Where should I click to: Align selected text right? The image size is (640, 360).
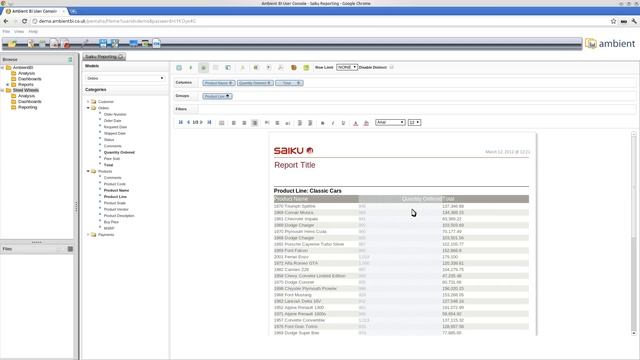(254, 123)
